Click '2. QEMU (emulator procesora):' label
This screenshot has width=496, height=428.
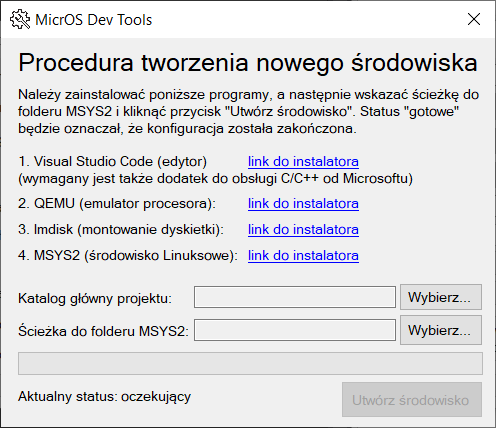(x=117, y=203)
